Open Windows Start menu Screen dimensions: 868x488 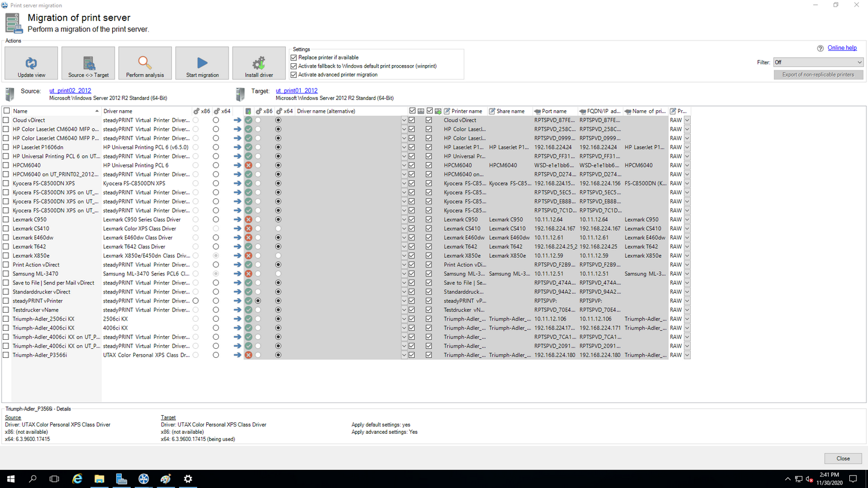[11, 479]
